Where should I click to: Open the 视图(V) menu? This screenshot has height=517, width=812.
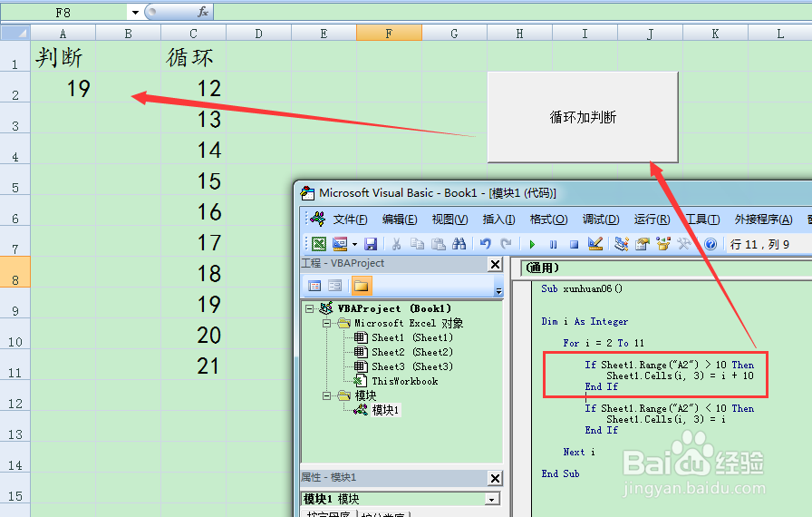(449, 219)
